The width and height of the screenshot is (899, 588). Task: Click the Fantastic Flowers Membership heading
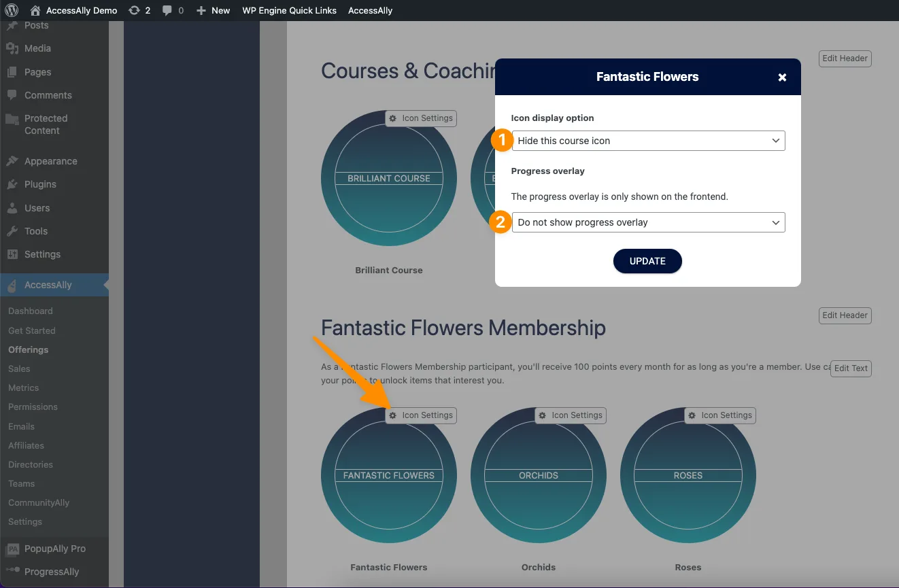point(463,328)
